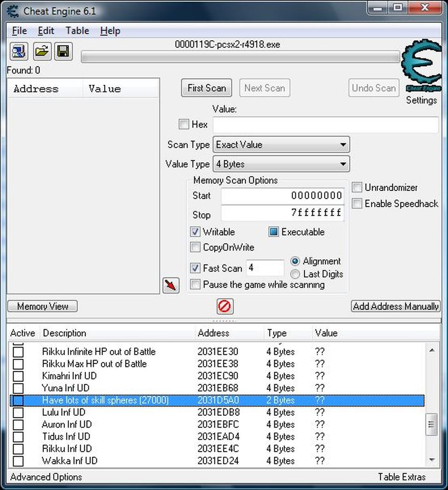Click the Stop address field
This screenshot has height=490, width=448.
(x=283, y=213)
